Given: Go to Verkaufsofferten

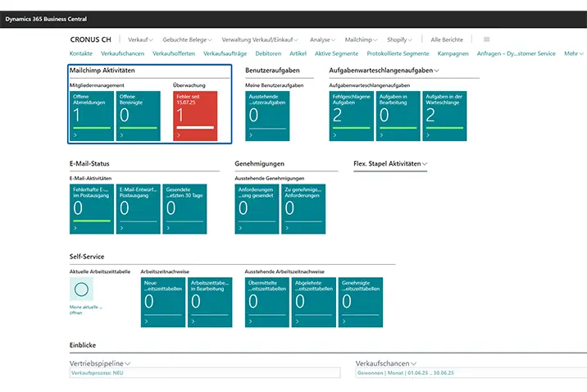Looking at the screenshot, I should (174, 53).
